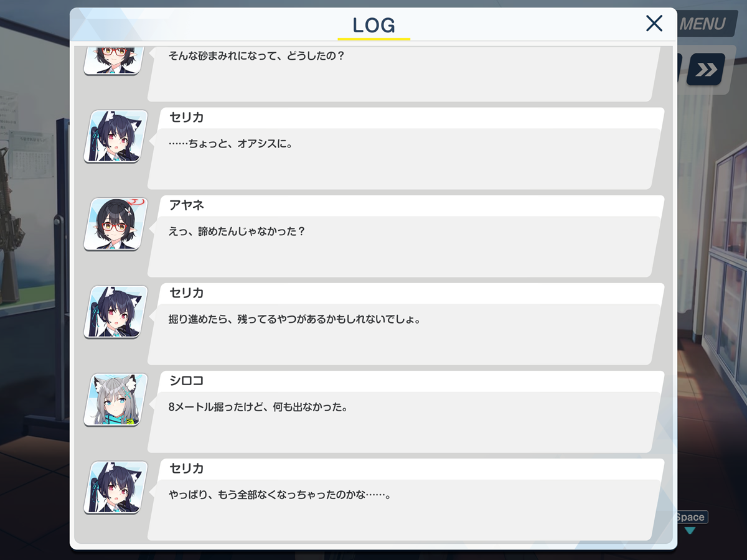
Task: Click the teal down arrow below Space
Action: coord(690,531)
